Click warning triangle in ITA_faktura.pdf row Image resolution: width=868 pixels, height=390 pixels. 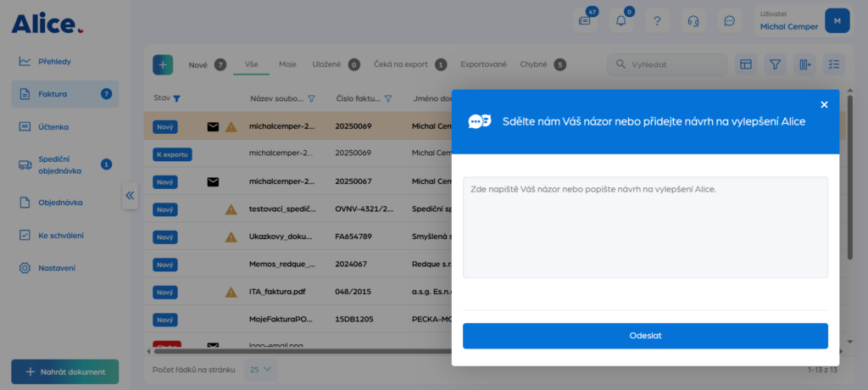(231, 292)
